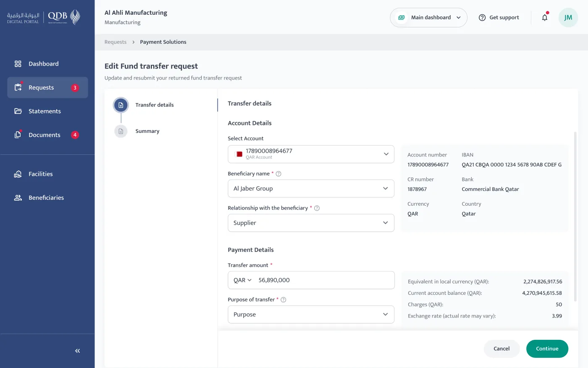Click Account Details section heading
Screen dimensions: 588x368
point(249,123)
